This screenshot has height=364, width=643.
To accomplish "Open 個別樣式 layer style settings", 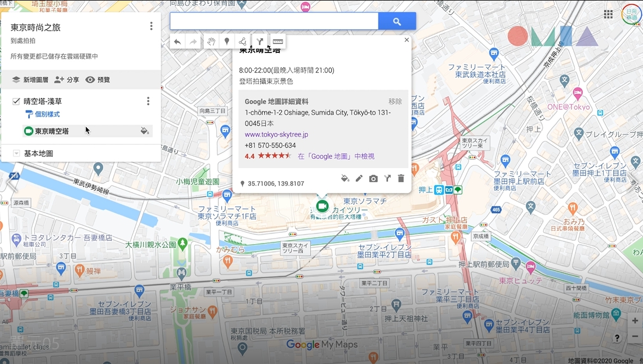I will (43, 114).
